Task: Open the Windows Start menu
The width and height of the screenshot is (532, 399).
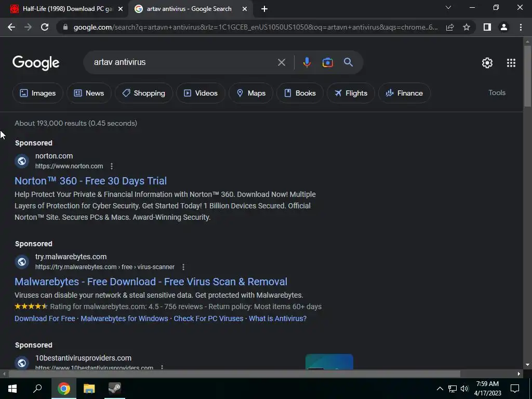Action: click(x=12, y=388)
